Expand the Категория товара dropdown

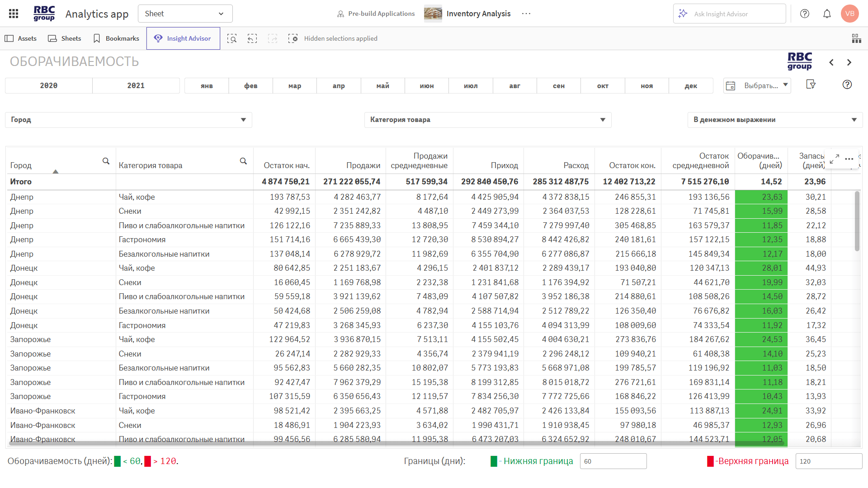coord(488,120)
